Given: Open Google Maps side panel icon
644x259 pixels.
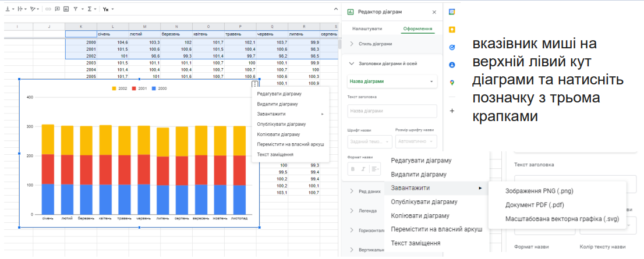Looking at the screenshot, I should click(x=452, y=83).
